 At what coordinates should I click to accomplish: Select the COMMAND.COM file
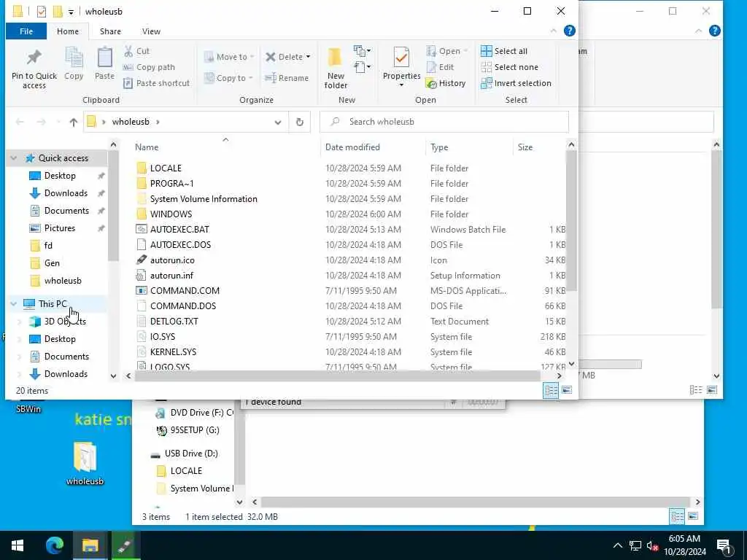pyautogui.click(x=185, y=290)
